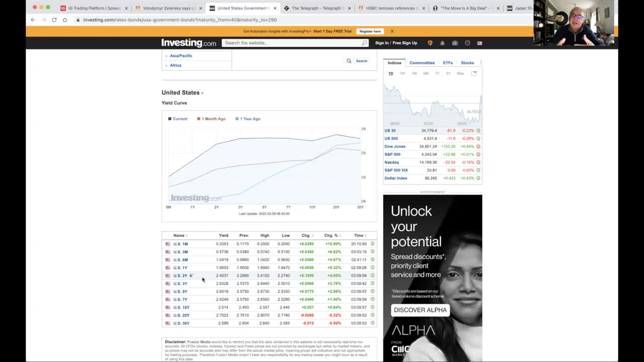
Task: Click the clock icon in the U.S. 10Y row
Action: tap(372, 307)
